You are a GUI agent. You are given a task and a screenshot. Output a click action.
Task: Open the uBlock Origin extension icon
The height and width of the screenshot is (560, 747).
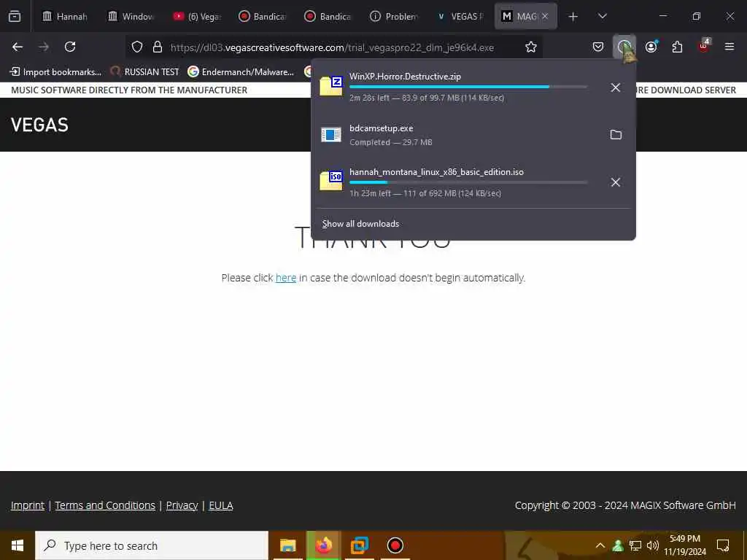(704, 47)
